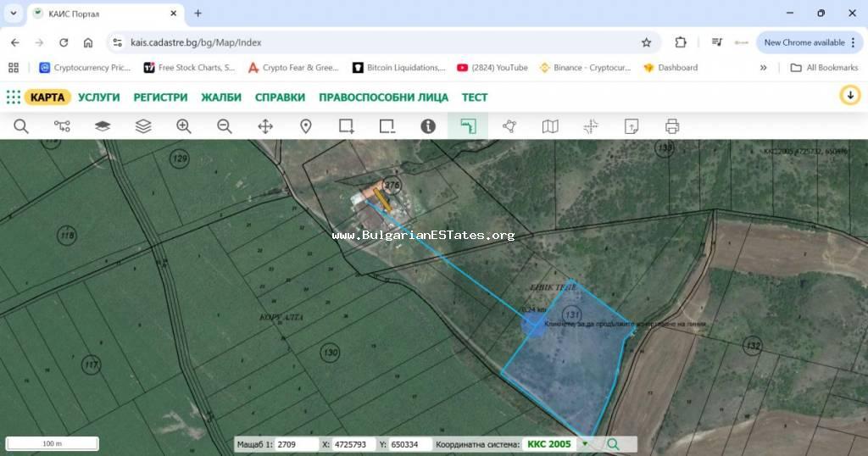Image resolution: width=868 pixels, height=456 pixels.
Task: Toggle the basemap solid layers icon
Action: click(103, 126)
